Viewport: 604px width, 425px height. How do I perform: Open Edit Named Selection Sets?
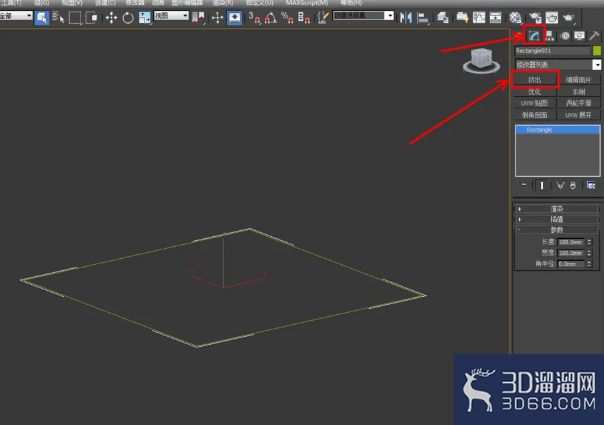[x=323, y=18]
